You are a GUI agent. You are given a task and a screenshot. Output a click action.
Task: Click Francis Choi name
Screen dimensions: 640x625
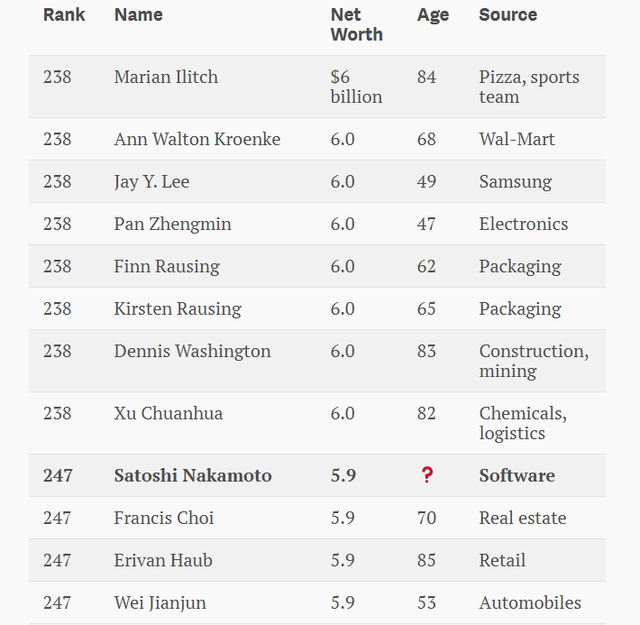(x=164, y=518)
